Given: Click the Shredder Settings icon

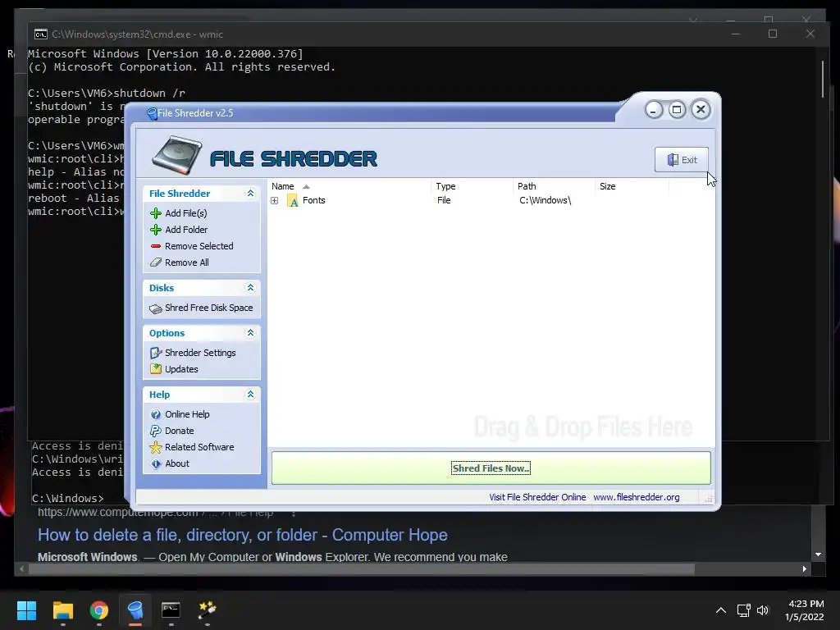Looking at the screenshot, I should click(156, 353).
